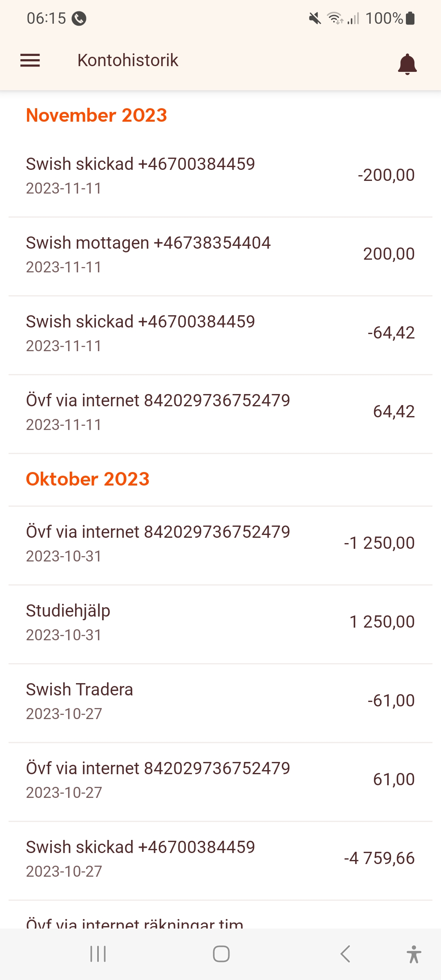Tap the muted sound status icon

point(315,18)
